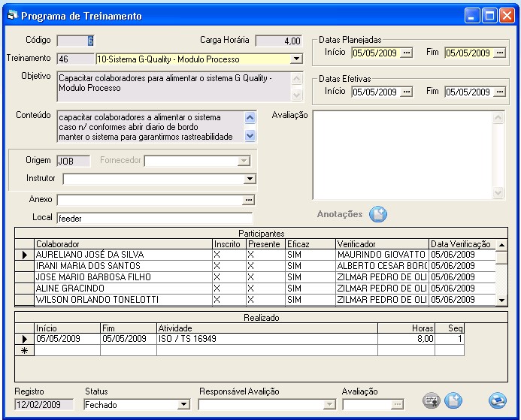Click Eficaz SIM cell for ALINE GRACINDO
The height and width of the screenshot is (420, 521).
(310, 289)
